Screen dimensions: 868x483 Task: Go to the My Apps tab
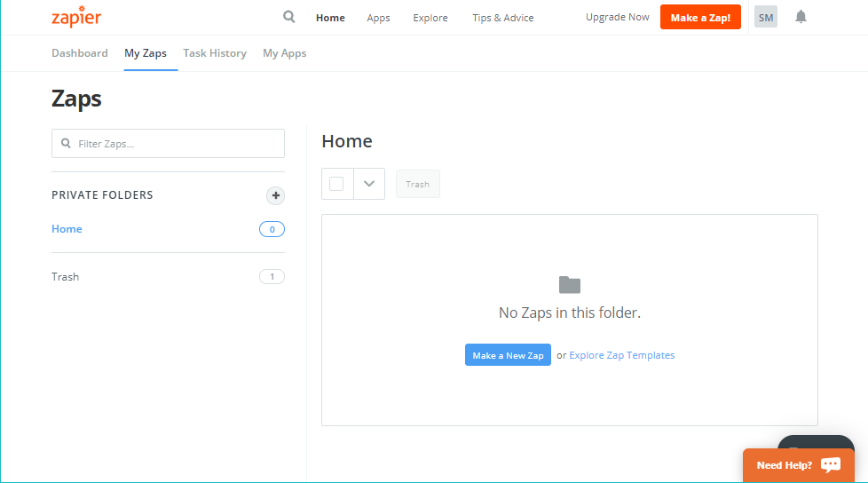[284, 53]
